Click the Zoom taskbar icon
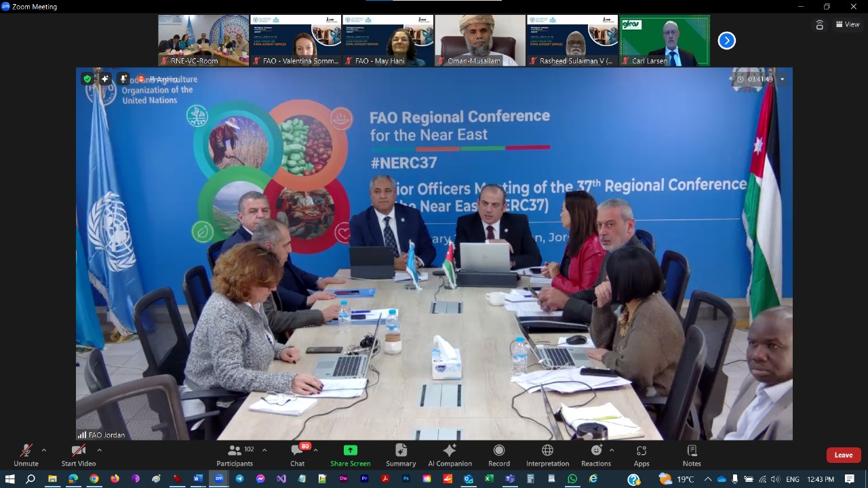 (218, 479)
